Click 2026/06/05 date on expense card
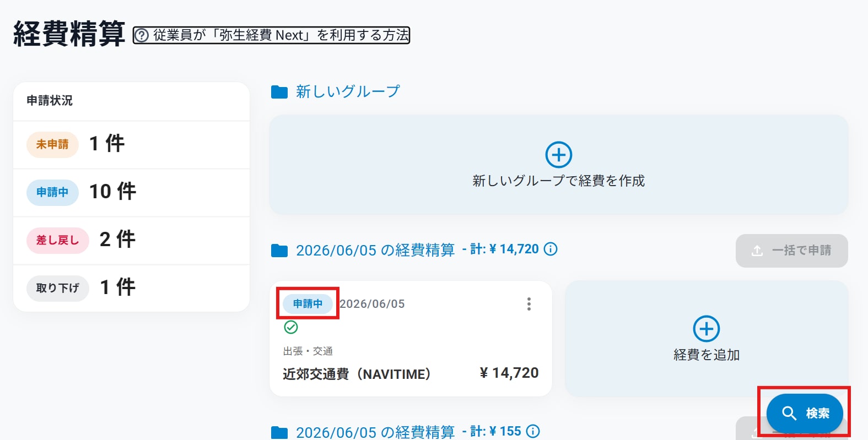This screenshot has width=868, height=440. click(372, 304)
